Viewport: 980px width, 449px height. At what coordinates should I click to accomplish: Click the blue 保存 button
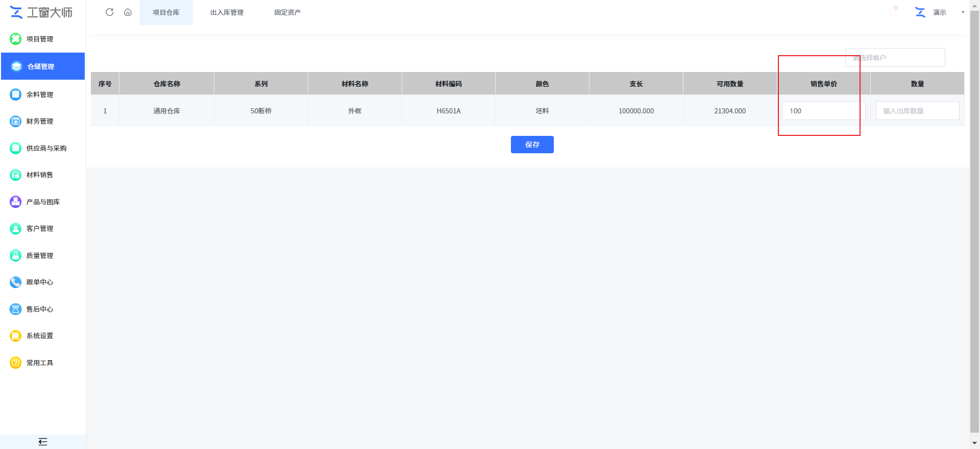[x=532, y=145]
